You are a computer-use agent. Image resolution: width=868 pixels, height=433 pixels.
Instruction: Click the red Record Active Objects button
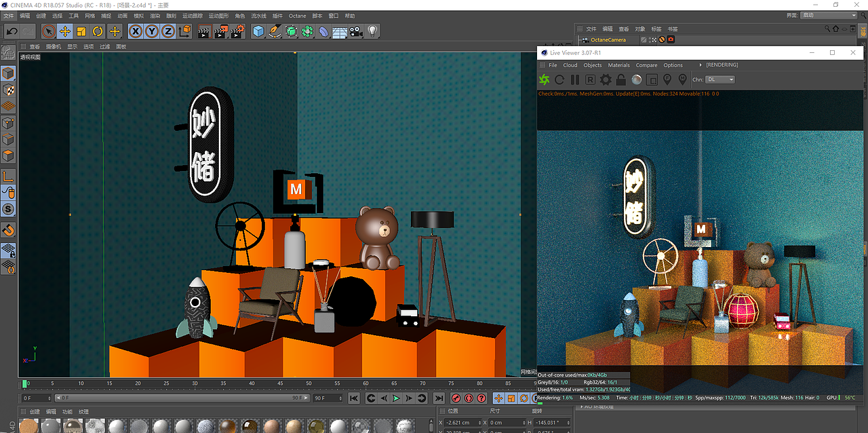pos(456,398)
